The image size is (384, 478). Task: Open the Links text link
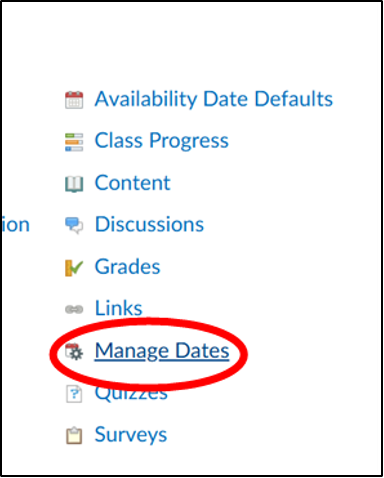tap(118, 308)
